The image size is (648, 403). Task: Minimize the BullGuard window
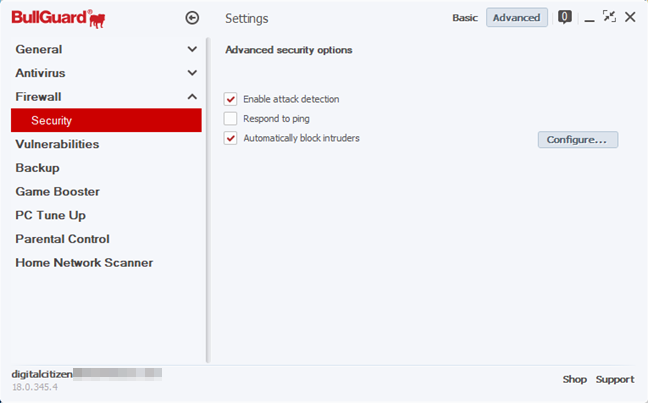point(589,20)
